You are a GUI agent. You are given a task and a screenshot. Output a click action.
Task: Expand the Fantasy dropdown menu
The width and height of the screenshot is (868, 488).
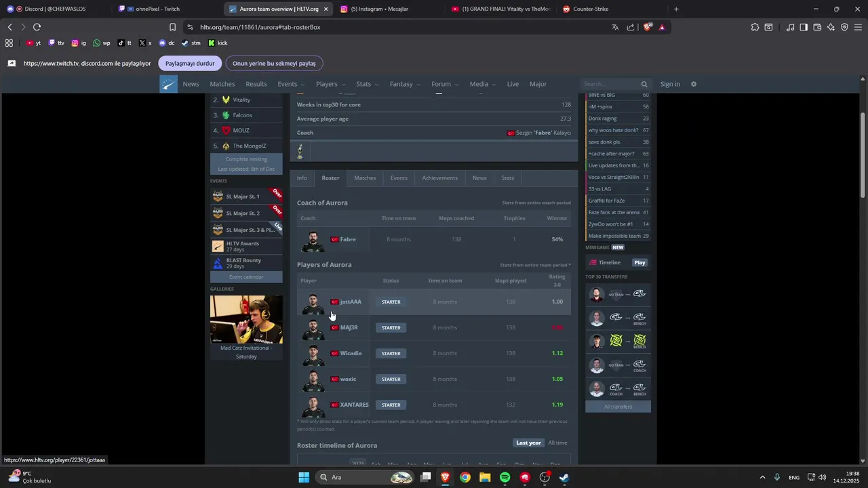click(x=405, y=84)
